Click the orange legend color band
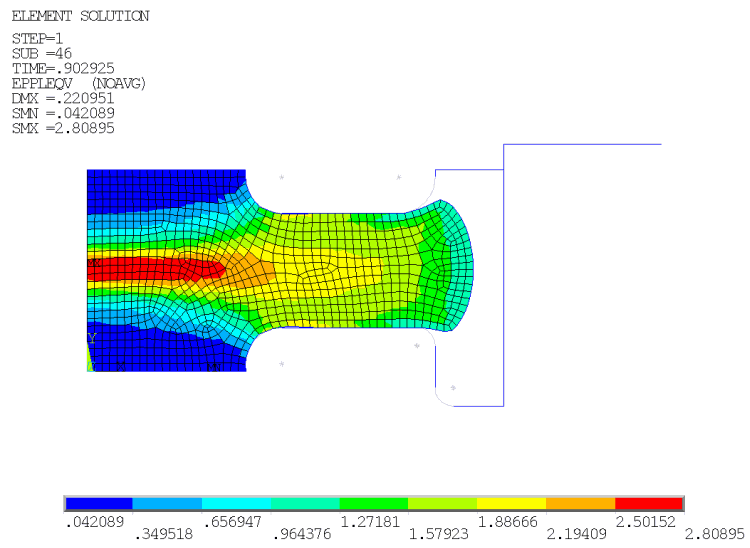The image size is (750, 548). (580, 504)
